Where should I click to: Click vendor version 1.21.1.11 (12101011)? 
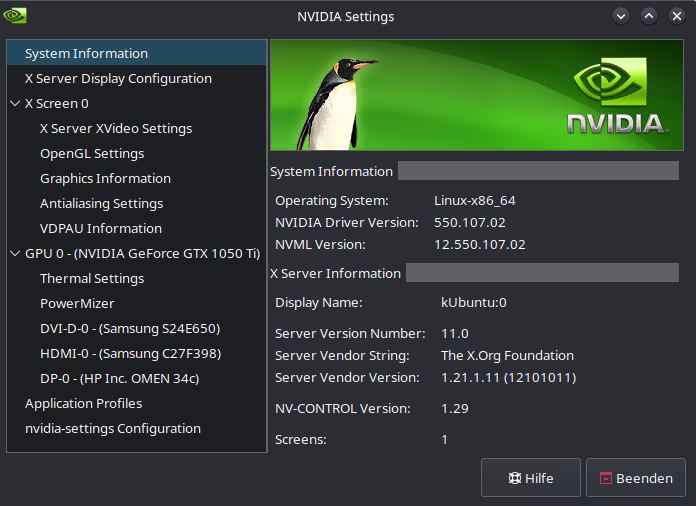click(508, 378)
